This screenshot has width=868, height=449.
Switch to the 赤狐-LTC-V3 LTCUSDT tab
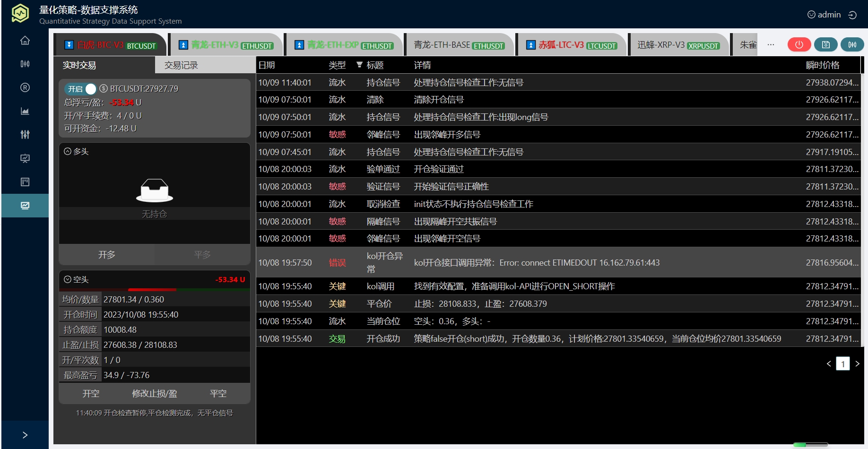pyautogui.click(x=571, y=45)
